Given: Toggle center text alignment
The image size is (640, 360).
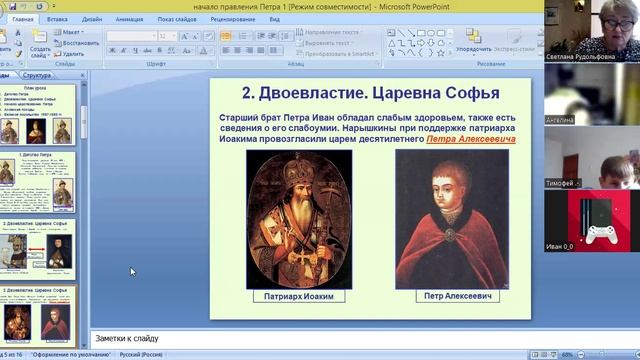Looking at the screenshot, I should click(237, 51).
